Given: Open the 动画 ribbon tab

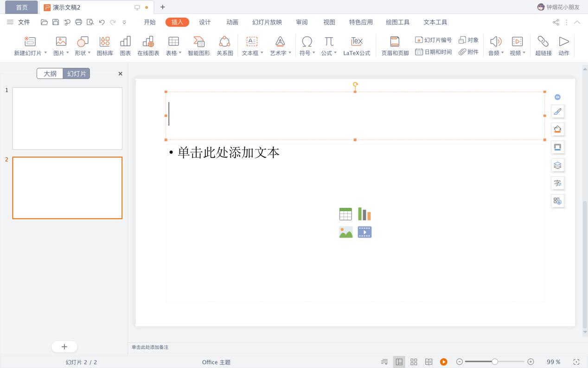Looking at the screenshot, I should tap(232, 22).
